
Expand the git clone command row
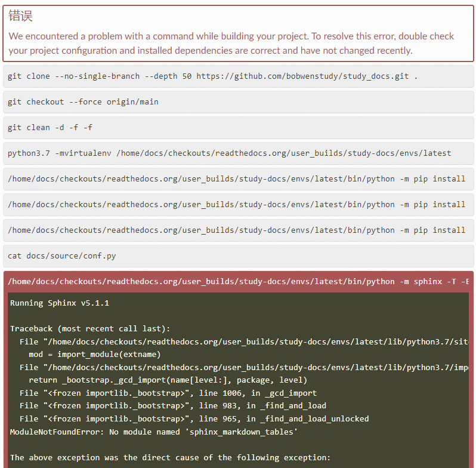coord(237,76)
